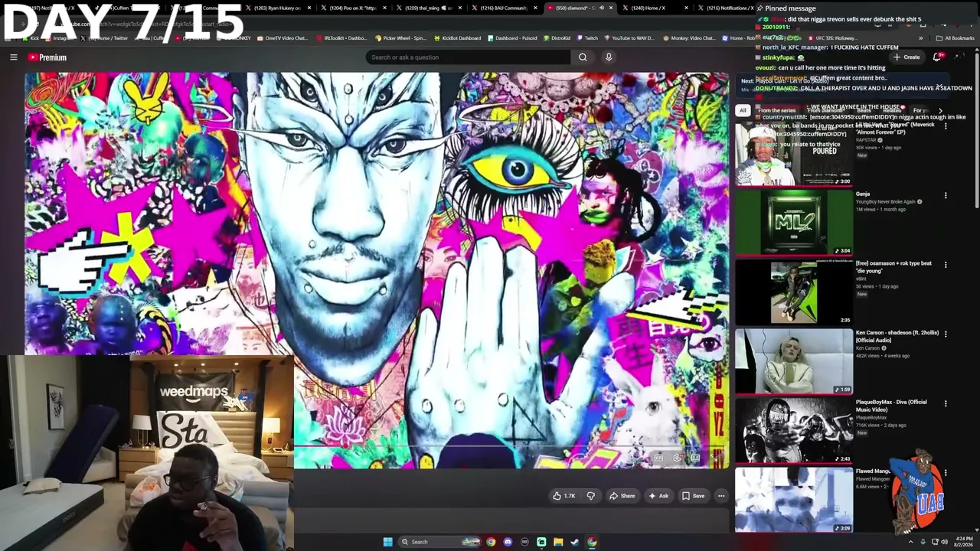Screen dimensions: 980x551
Task: Toggle theater mode on video player
Action: pyautogui.click(x=695, y=458)
